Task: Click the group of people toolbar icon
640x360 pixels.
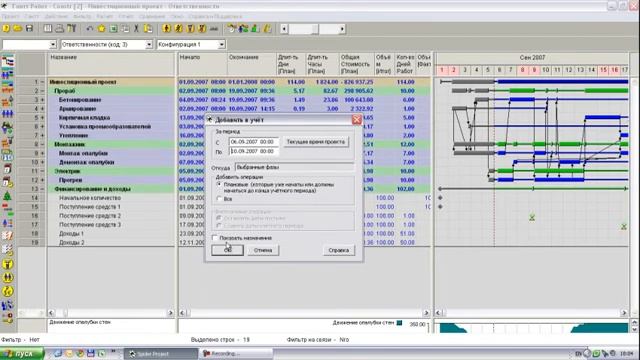Action: pyautogui.click(x=244, y=29)
